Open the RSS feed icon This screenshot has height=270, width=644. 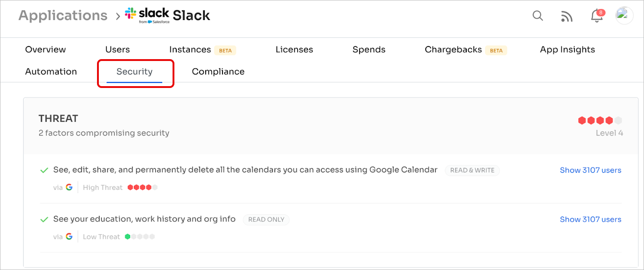click(567, 17)
